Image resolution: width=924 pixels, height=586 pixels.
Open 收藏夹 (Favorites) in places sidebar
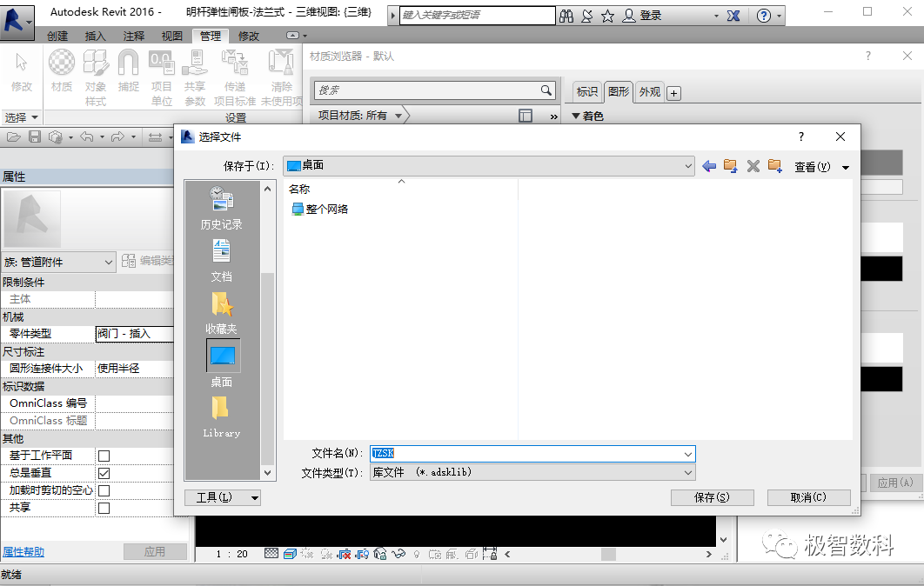222,313
